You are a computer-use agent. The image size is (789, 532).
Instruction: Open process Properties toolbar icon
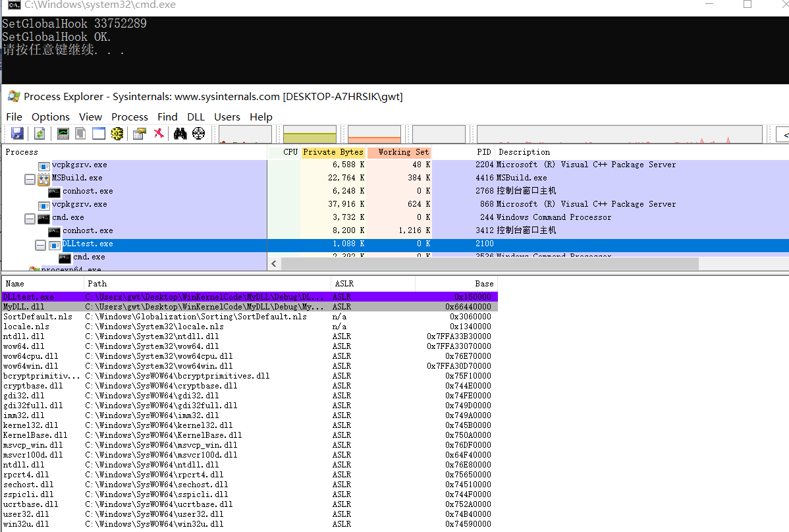tap(139, 134)
